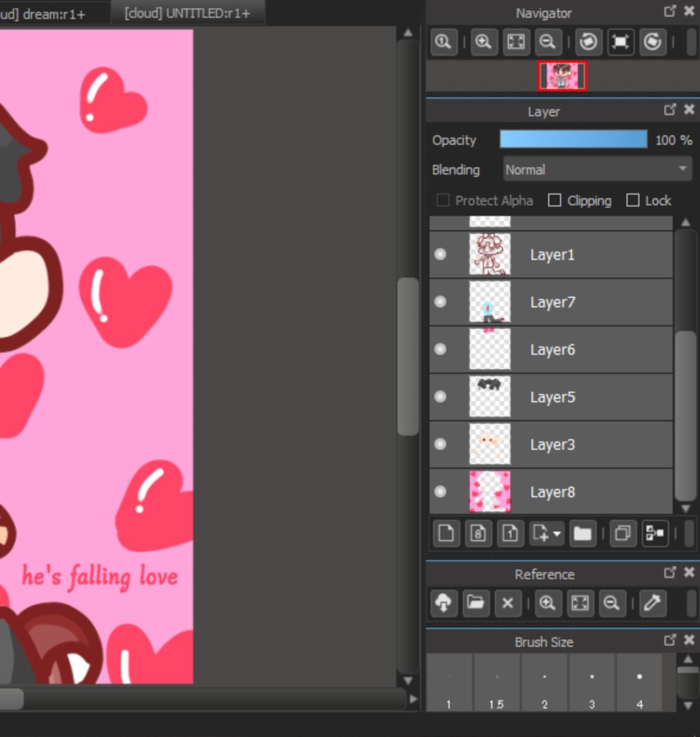This screenshot has height=737, width=700.
Task: Enable the layer Lock checkbox
Action: pyautogui.click(x=633, y=200)
